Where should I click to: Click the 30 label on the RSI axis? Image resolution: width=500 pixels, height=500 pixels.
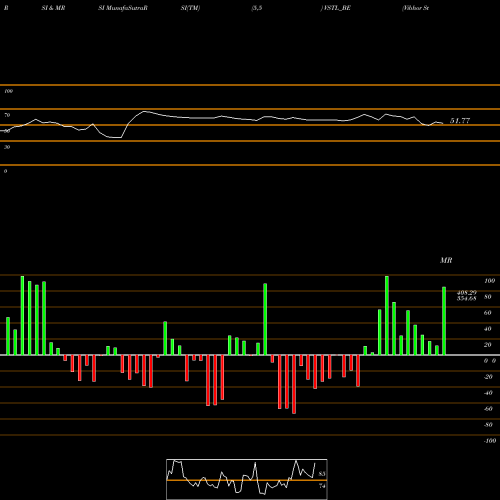pyautogui.click(x=7, y=147)
